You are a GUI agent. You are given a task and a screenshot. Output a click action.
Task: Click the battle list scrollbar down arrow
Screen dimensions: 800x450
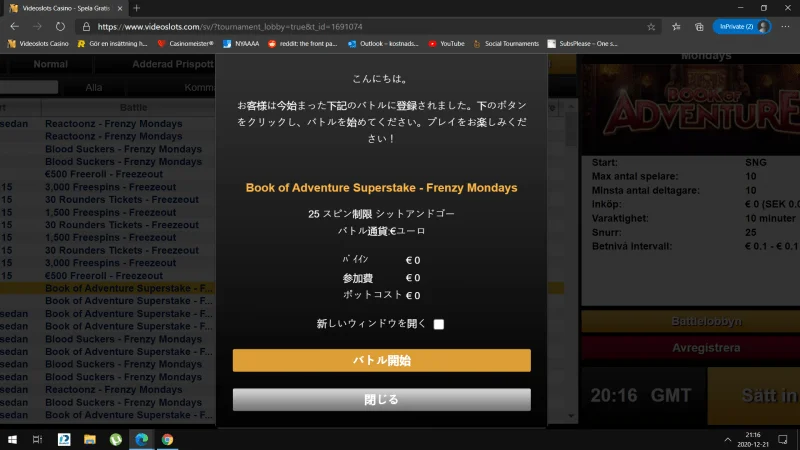pyautogui.click(x=571, y=416)
